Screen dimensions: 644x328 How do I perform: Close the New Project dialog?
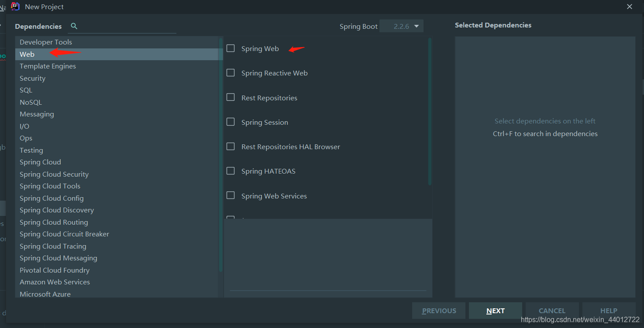(x=630, y=7)
